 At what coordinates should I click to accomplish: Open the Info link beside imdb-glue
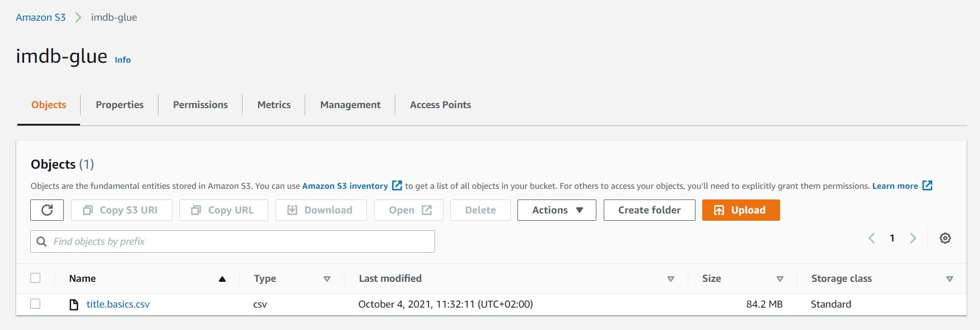123,60
